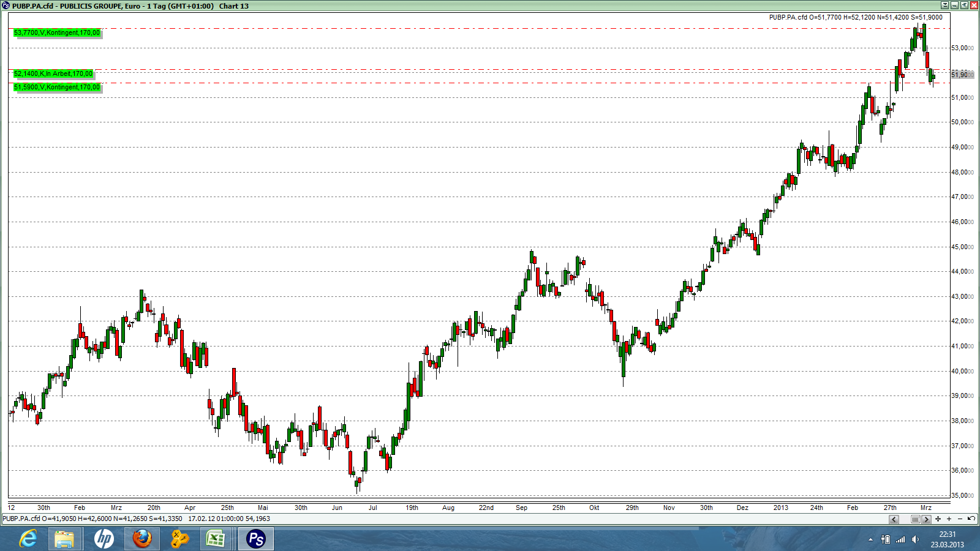Screen dimensions: 980x551
Task: Select the 53,7700 V Kontingent order label
Action: pos(57,32)
